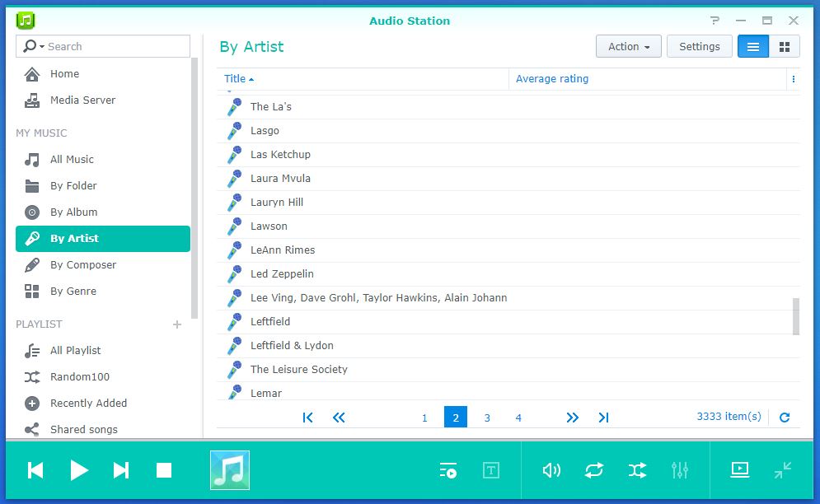Click the All Playlist icon
Screen dimensions: 820x504
coord(32,351)
